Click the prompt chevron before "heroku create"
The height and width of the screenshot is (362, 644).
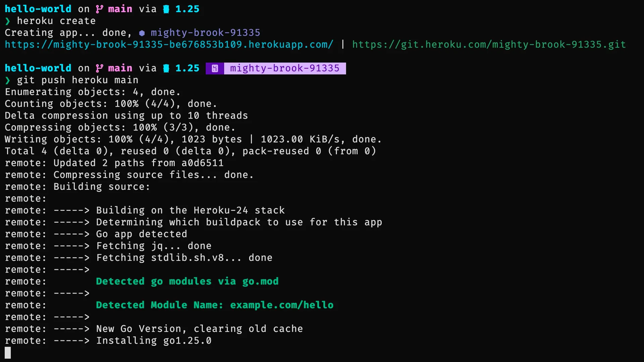8,21
